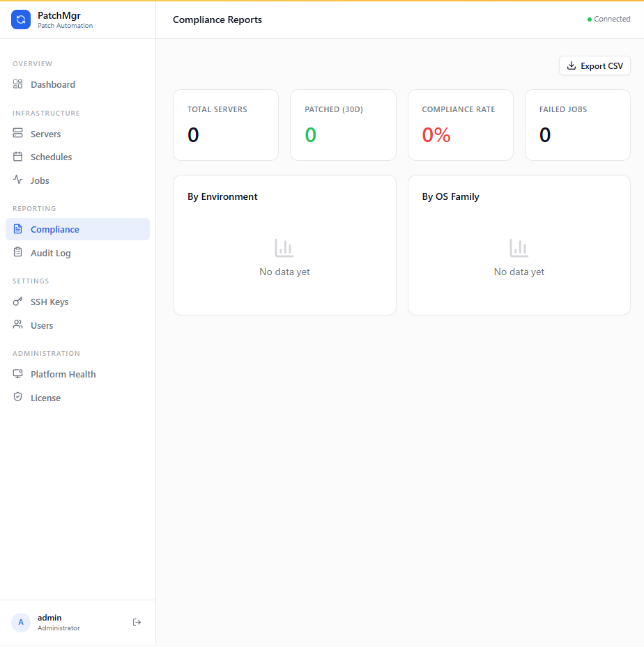The width and height of the screenshot is (644, 647).
Task: Click the Schedules calendar icon
Action: 17,157
